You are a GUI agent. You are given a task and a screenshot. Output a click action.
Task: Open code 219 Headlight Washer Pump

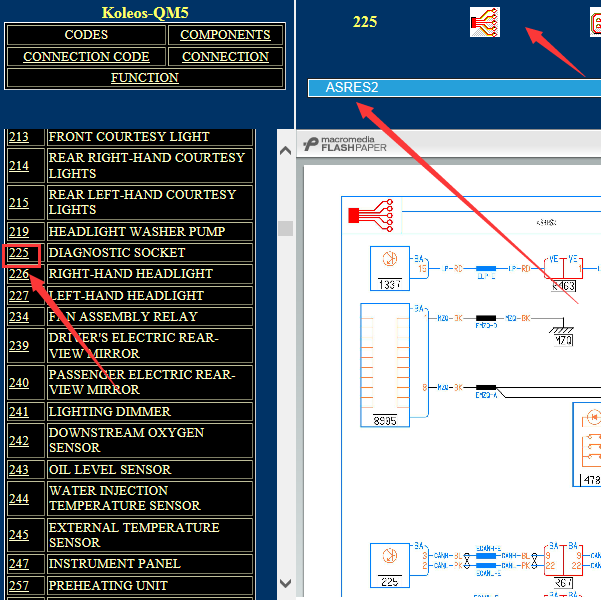[19, 232]
